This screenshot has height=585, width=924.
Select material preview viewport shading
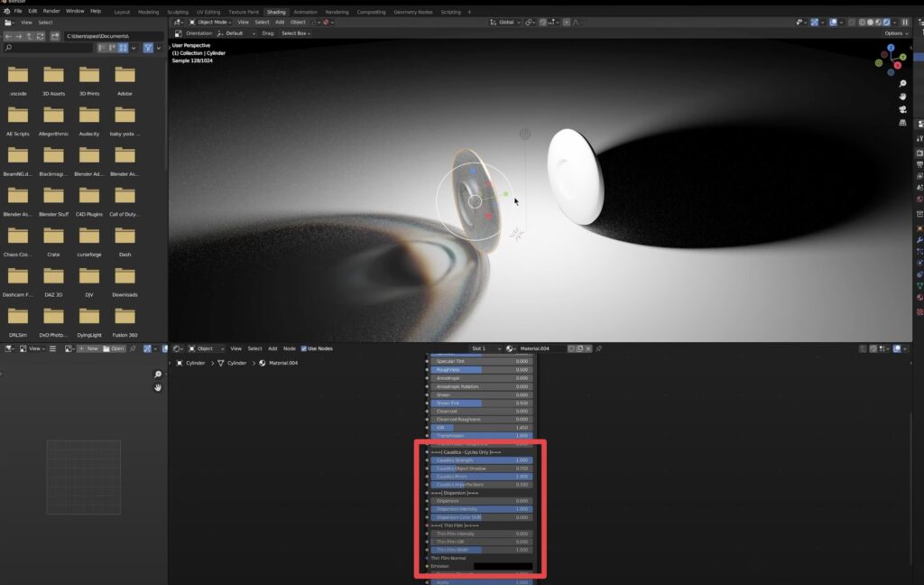point(878,23)
